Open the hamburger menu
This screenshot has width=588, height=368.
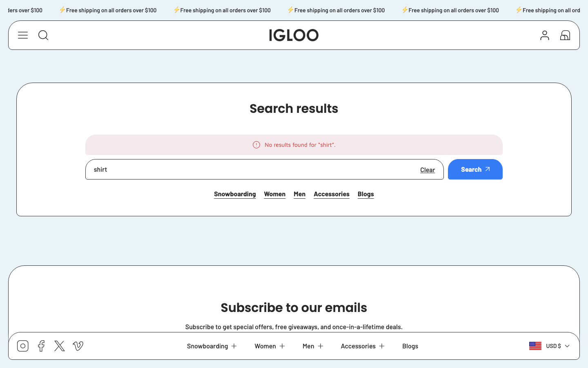point(23,35)
